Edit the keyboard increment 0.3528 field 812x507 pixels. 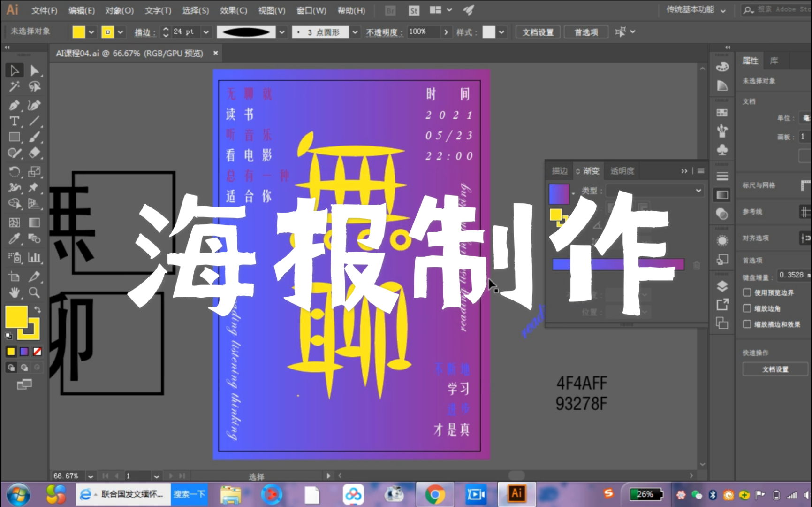(x=793, y=275)
